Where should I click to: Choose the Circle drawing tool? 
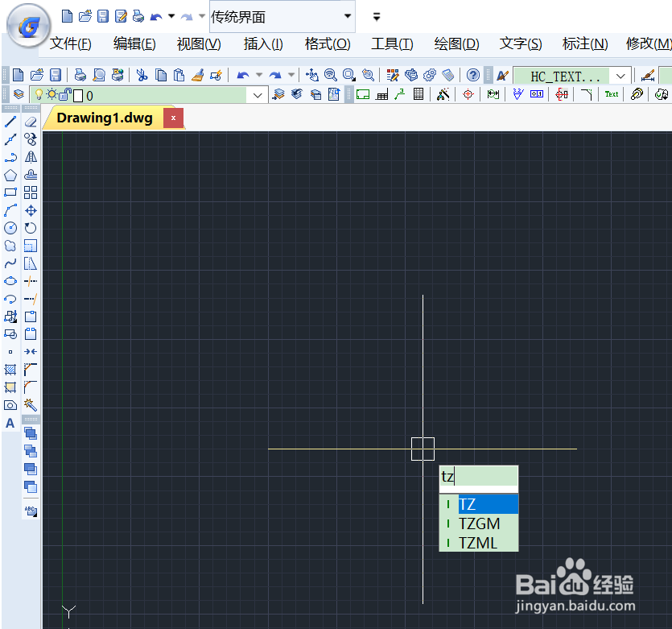[x=10, y=228]
